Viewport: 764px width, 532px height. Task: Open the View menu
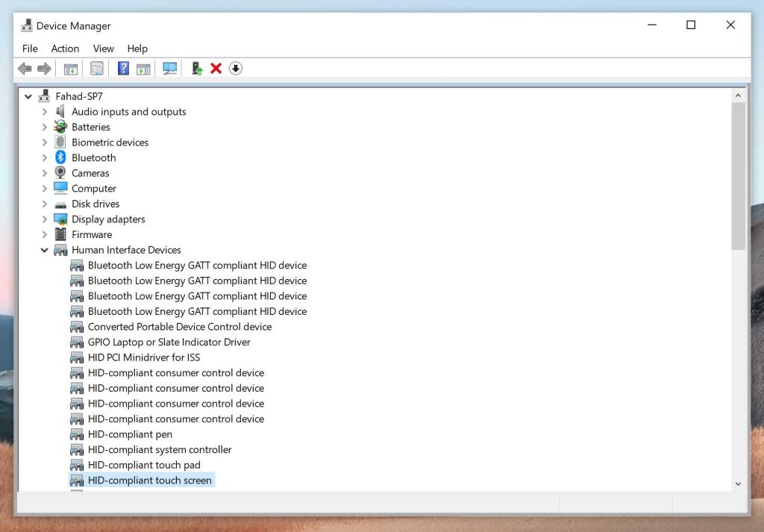[103, 48]
